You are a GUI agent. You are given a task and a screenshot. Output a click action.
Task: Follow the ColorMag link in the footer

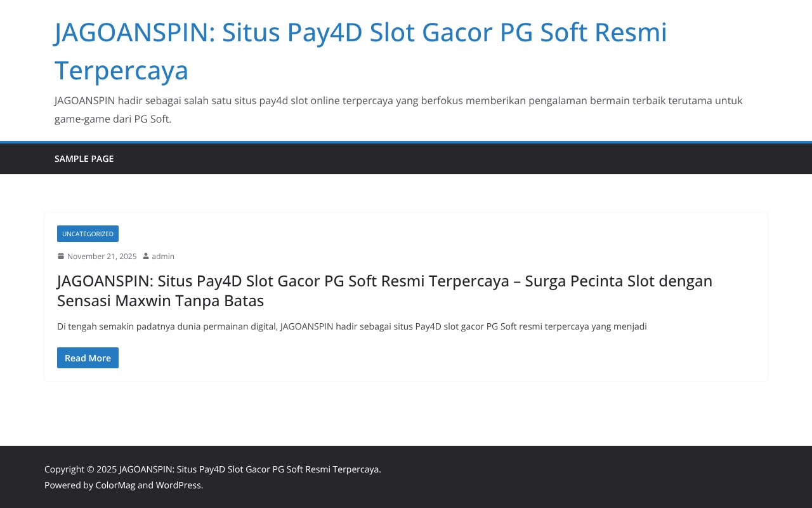click(x=115, y=485)
